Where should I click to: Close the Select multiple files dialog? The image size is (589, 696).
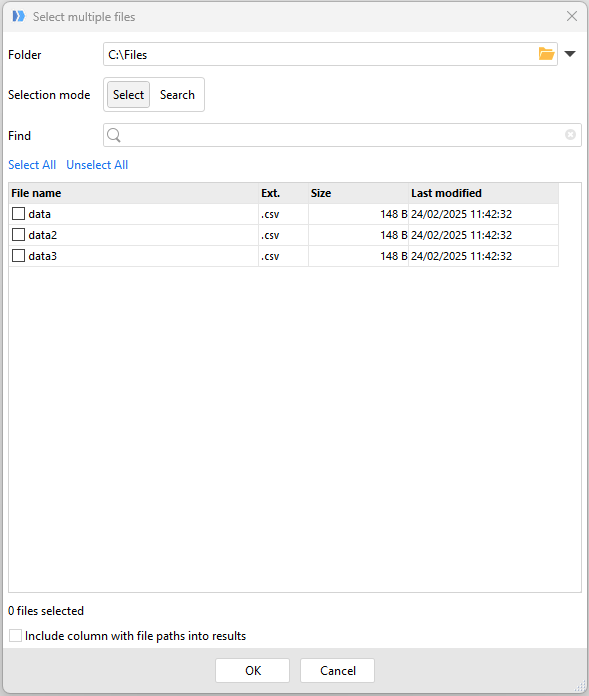[572, 16]
